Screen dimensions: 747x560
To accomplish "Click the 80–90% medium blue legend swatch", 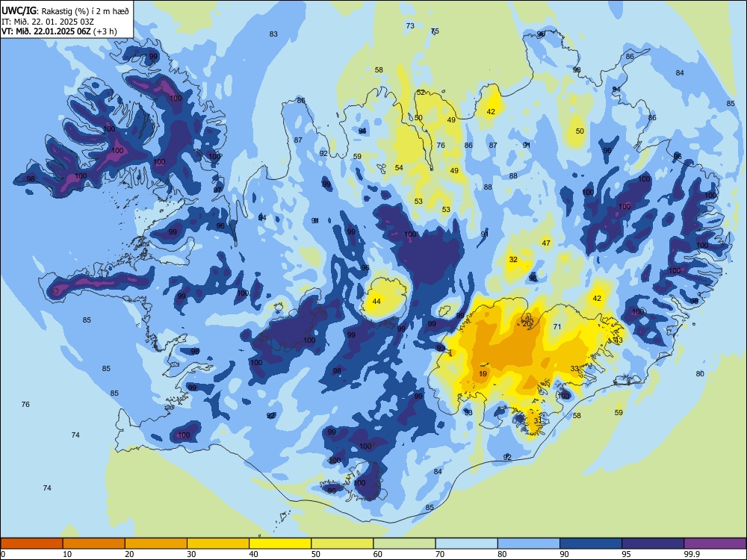I will pyautogui.click(x=529, y=544).
